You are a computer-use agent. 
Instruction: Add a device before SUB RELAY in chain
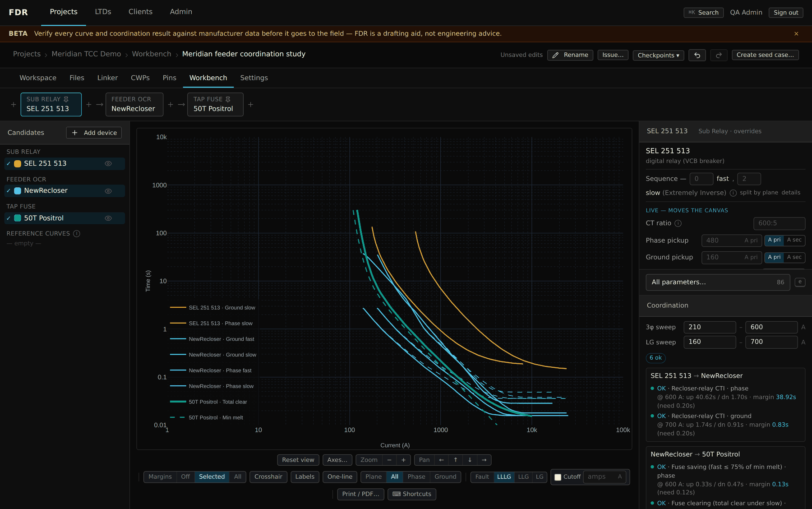14,105
